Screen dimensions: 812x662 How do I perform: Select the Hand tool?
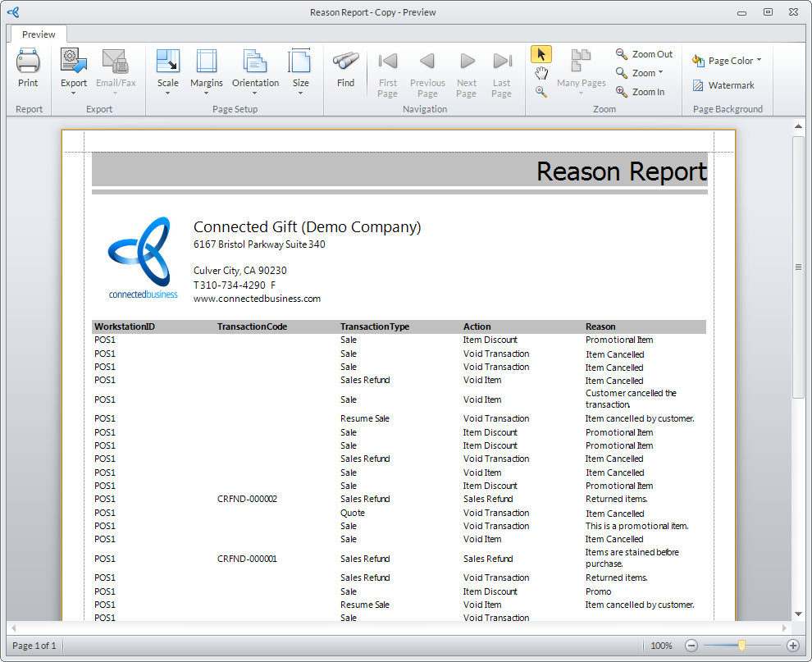click(x=541, y=73)
